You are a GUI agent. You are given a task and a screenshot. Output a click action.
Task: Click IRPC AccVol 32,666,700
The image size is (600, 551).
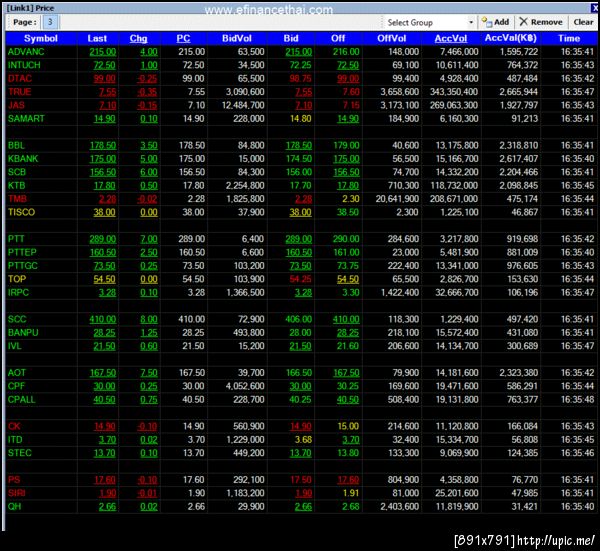[x=457, y=292]
